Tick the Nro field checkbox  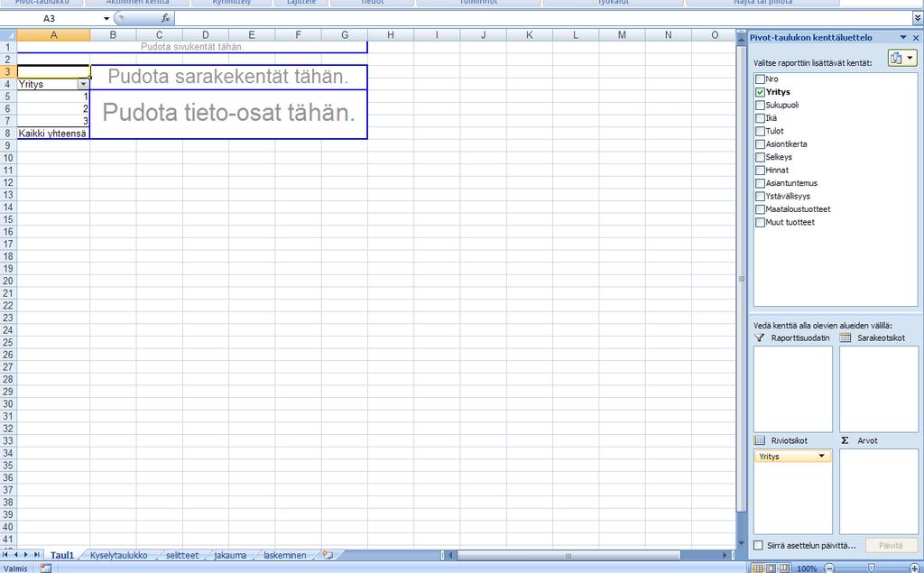pyautogui.click(x=760, y=79)
